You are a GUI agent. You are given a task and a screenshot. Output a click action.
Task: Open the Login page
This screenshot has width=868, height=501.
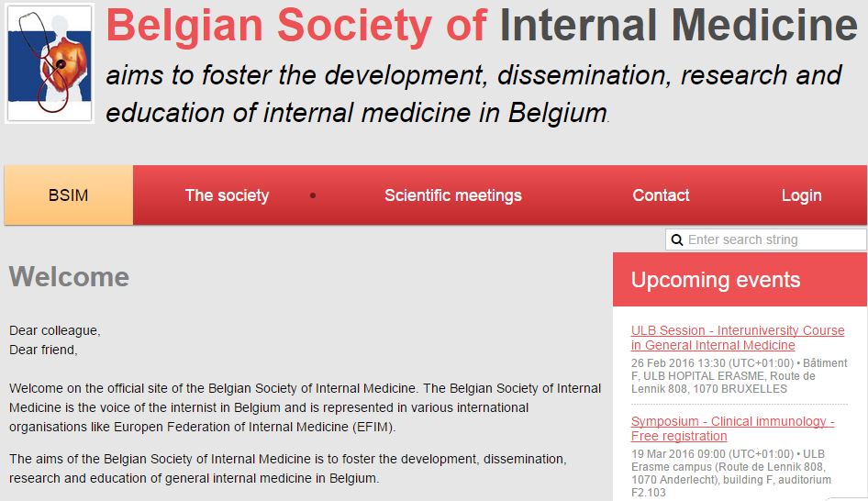point(802,195)
